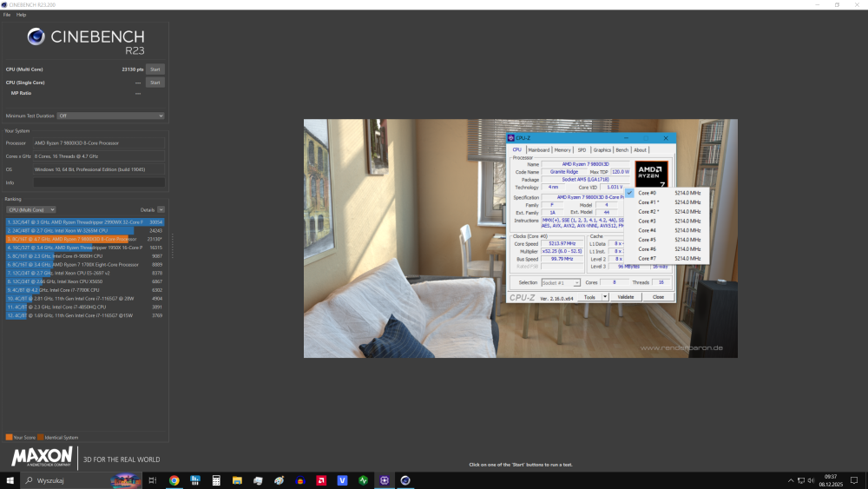The image size is (868, 489).
Task: Click the Cinebench taskbar icon
Action: 405,480
